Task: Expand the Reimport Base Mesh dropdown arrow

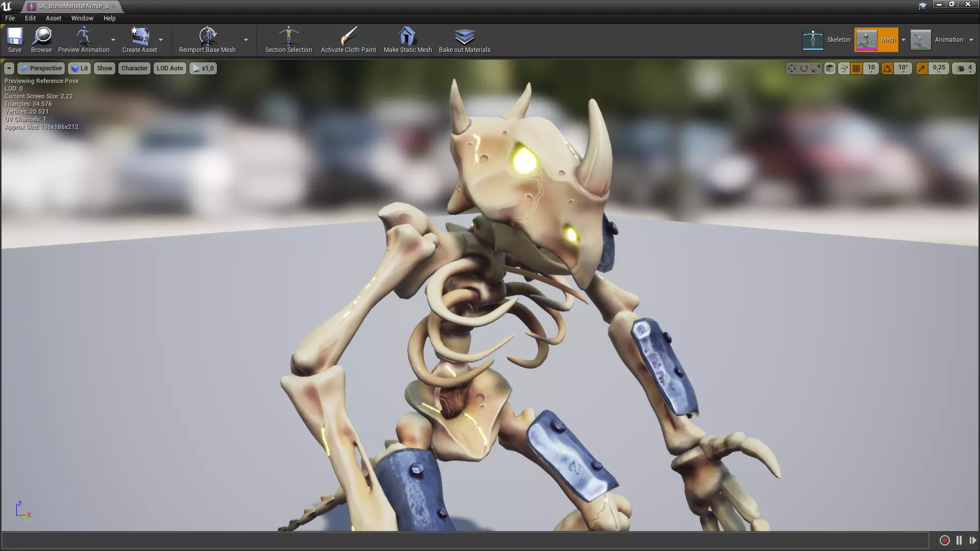Action: (x=246, y=40)
